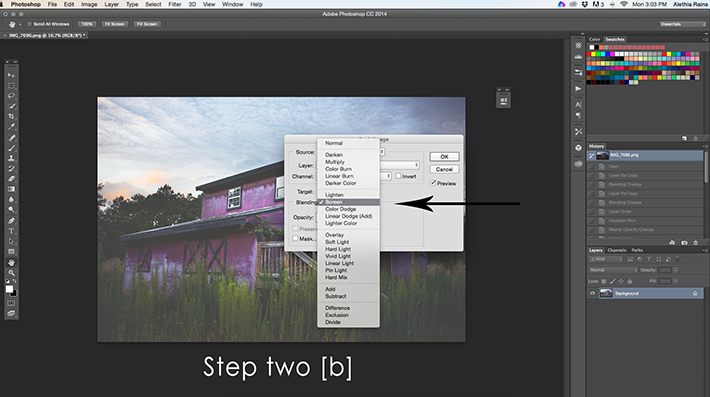Open the Essentials workspace dropdown
The width and height of the screenshot is (710, 397).
(682, 24)
